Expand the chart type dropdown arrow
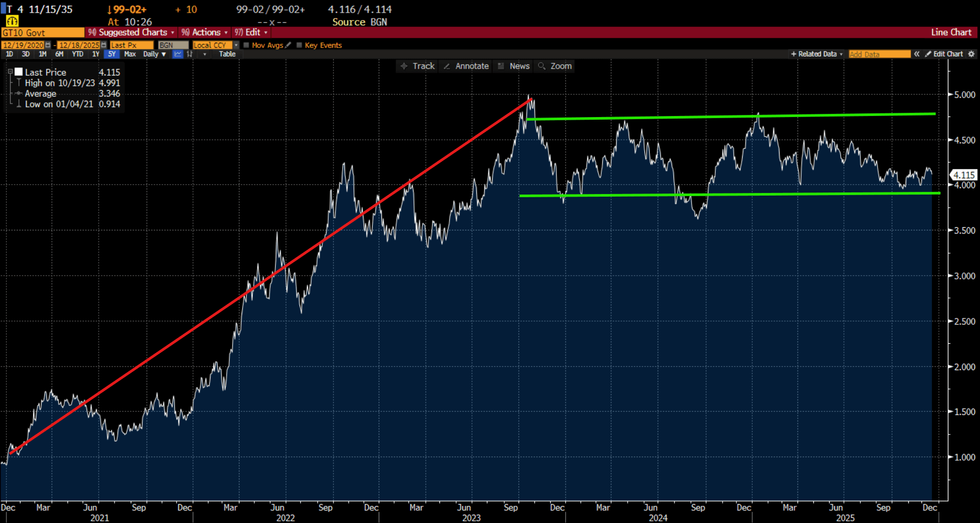The height and width of the screenshot is (523, 980). (205, 54)
